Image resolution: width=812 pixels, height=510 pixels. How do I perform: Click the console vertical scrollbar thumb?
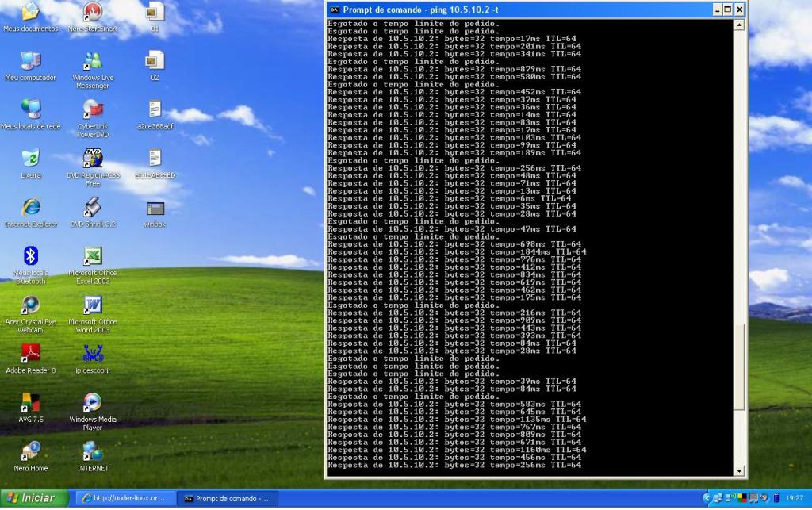point(739,366)
